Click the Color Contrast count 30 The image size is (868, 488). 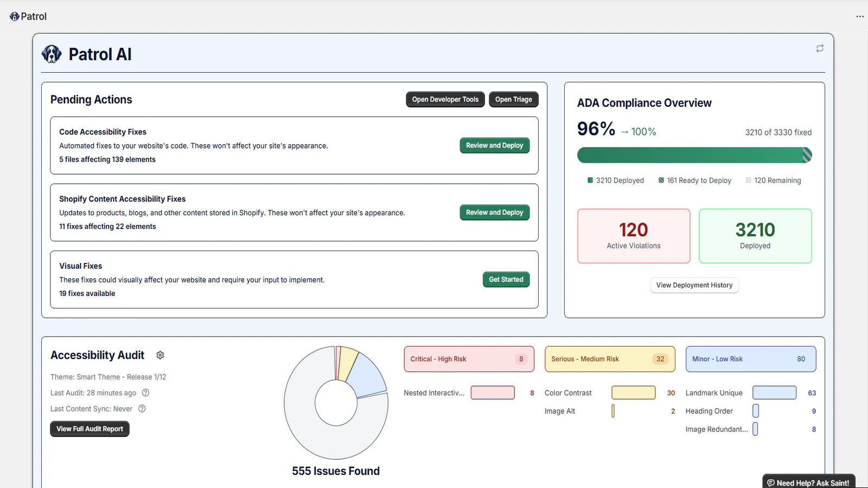671,393
